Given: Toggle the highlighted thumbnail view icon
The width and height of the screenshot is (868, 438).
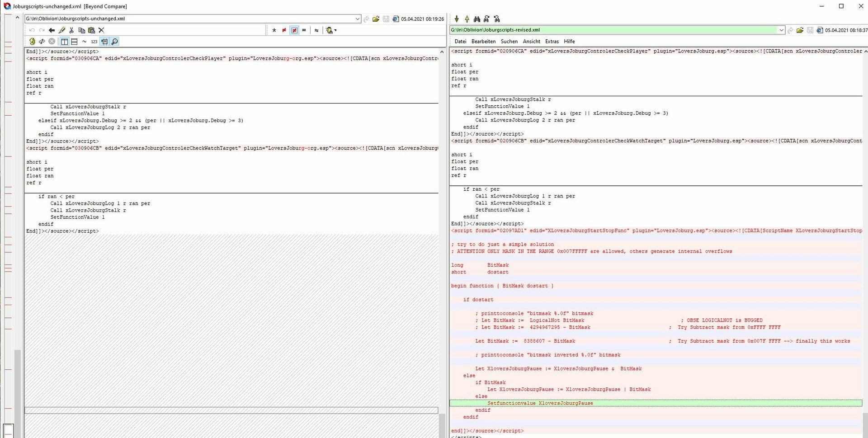Looking at the screenshot, I should (104, 42).
